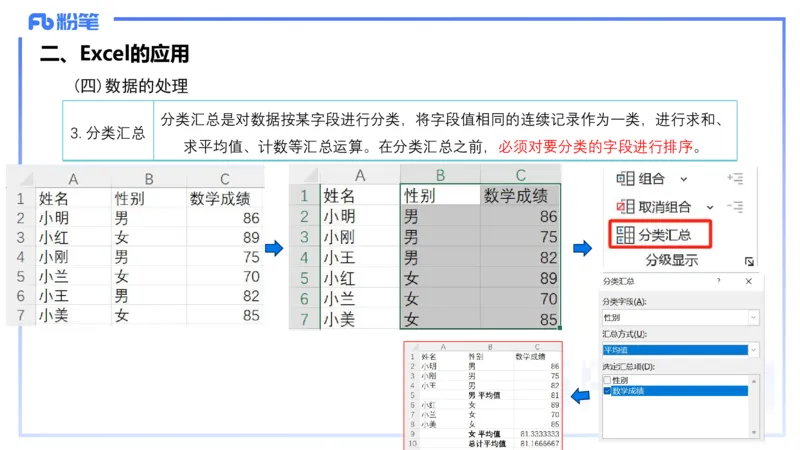Click the subtotal result sheet thumbnail

[x=483, y=396]
